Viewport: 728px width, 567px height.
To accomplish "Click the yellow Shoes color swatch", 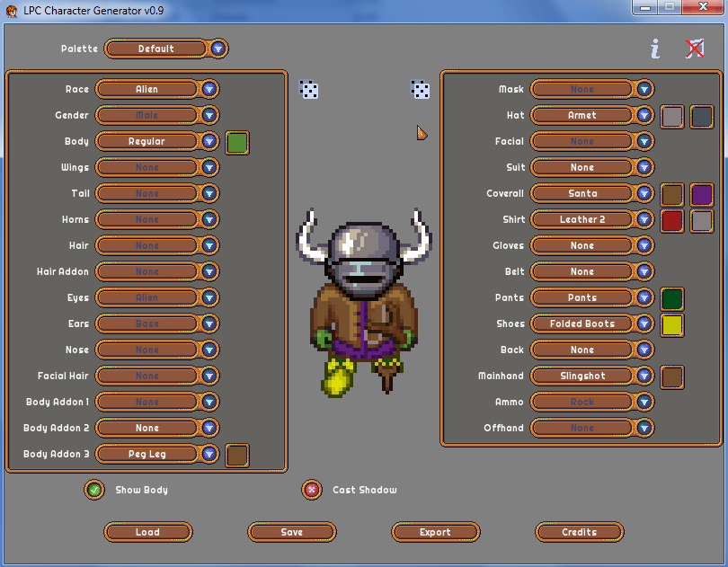I will 671,325.
